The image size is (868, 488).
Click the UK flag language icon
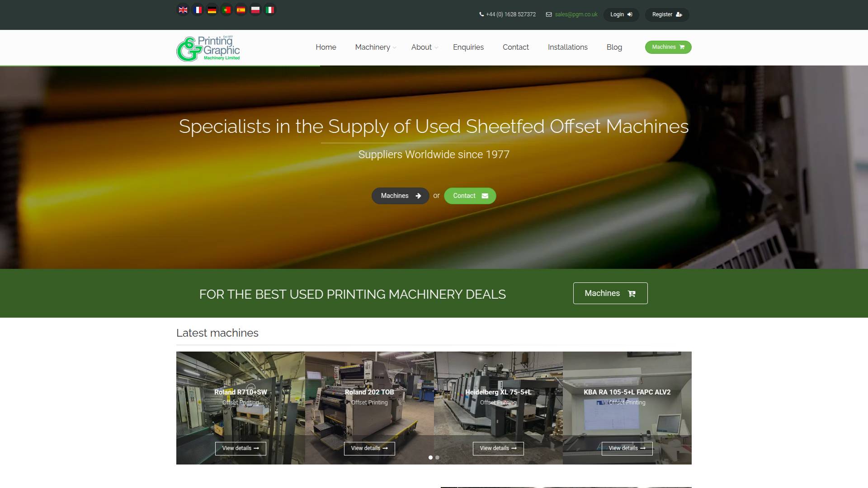coord(183,9)
